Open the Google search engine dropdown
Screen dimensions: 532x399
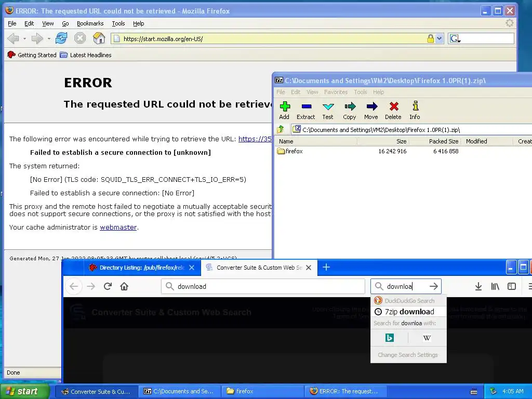[455, 38]
